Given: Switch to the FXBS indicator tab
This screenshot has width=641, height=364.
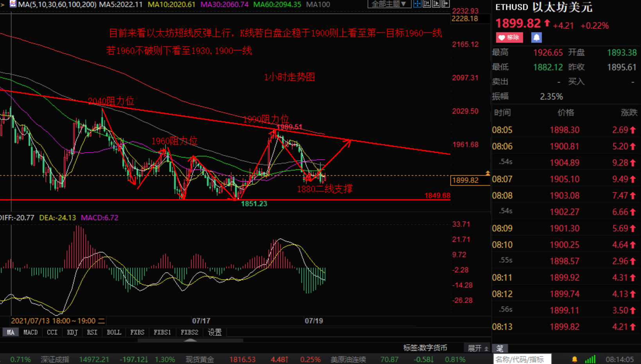Looking at the screenshot, I should click(137, 332).
